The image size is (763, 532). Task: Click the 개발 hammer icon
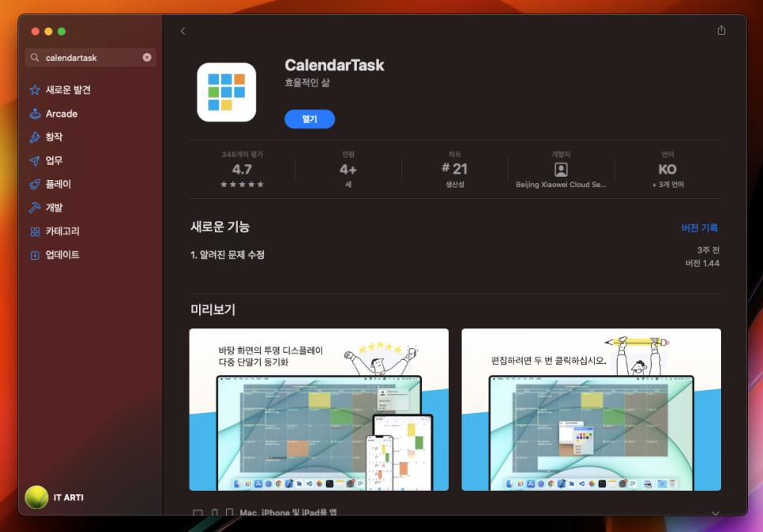coord(35,208)
